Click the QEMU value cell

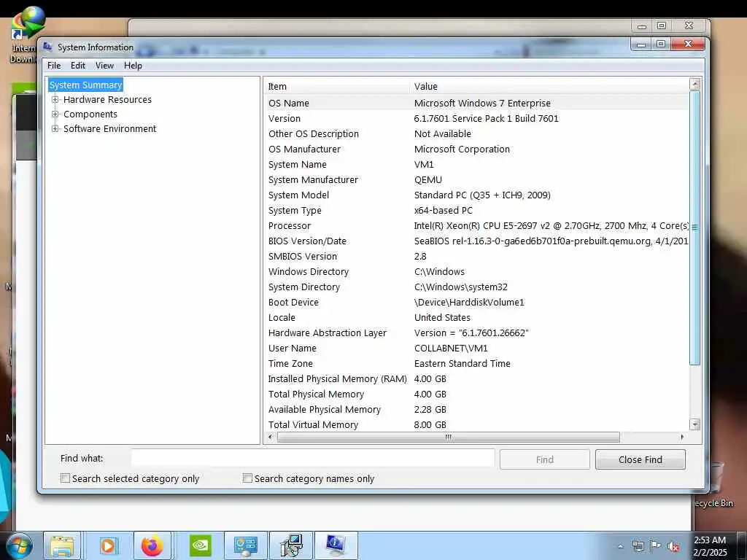pos(428,180)
